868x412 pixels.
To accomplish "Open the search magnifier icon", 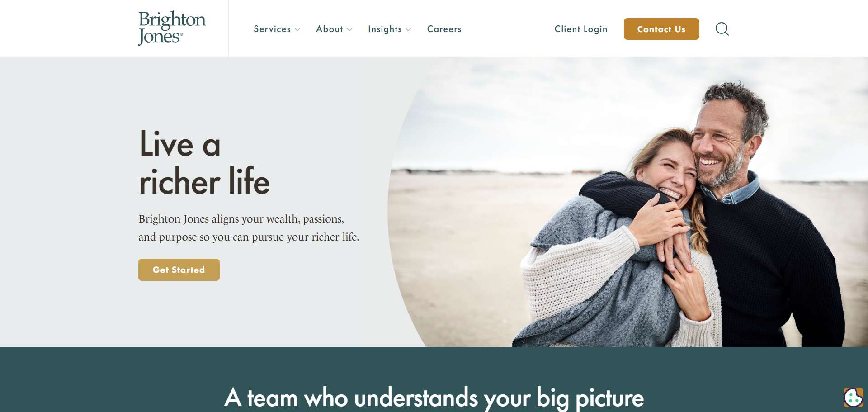I will click(722, 29).
